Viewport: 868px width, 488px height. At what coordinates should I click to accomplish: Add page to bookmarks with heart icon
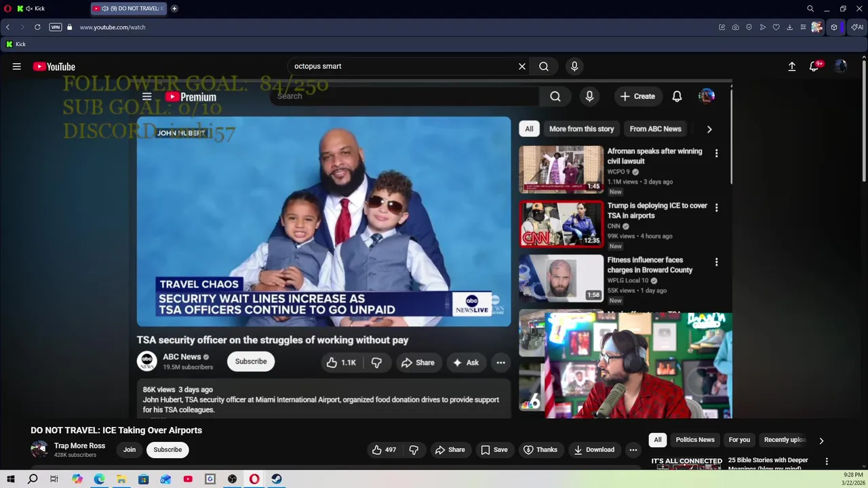(x=776, y=27)
